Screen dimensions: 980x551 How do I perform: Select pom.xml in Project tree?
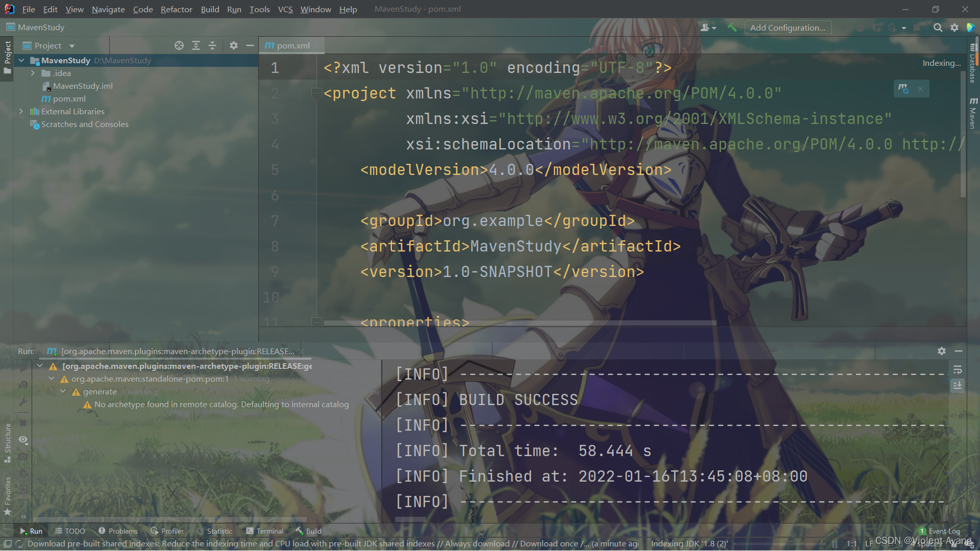point(64,98)
